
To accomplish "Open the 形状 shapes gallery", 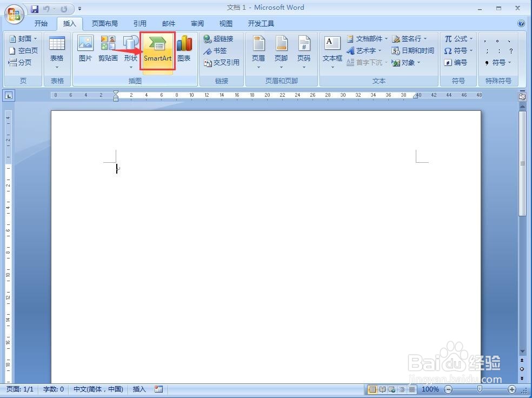I will pyautogui.click(x=131, y=52).
